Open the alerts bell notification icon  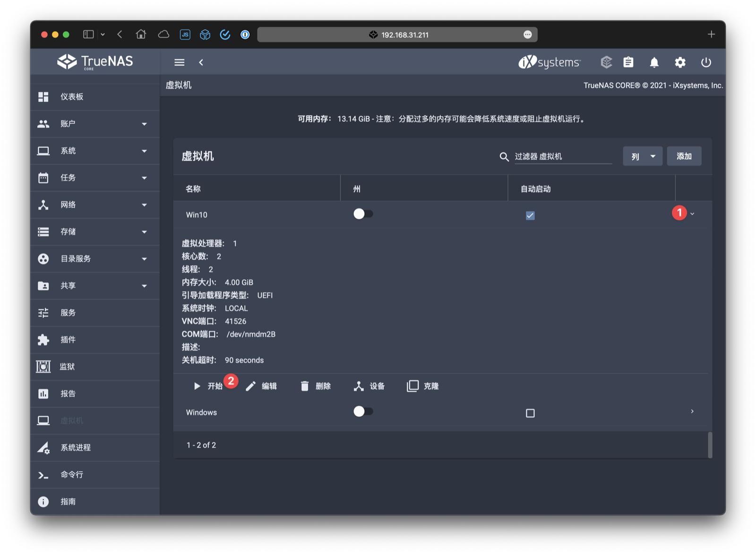point(654,62)
